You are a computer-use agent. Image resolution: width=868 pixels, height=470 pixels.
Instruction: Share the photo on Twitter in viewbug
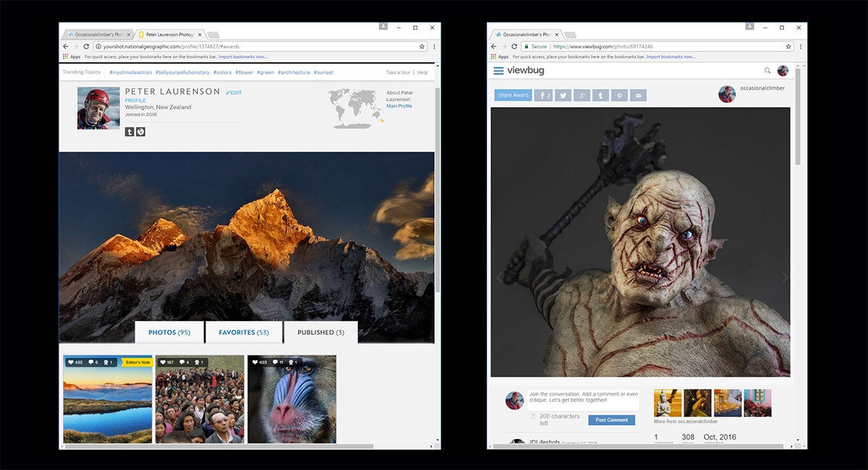563,95
